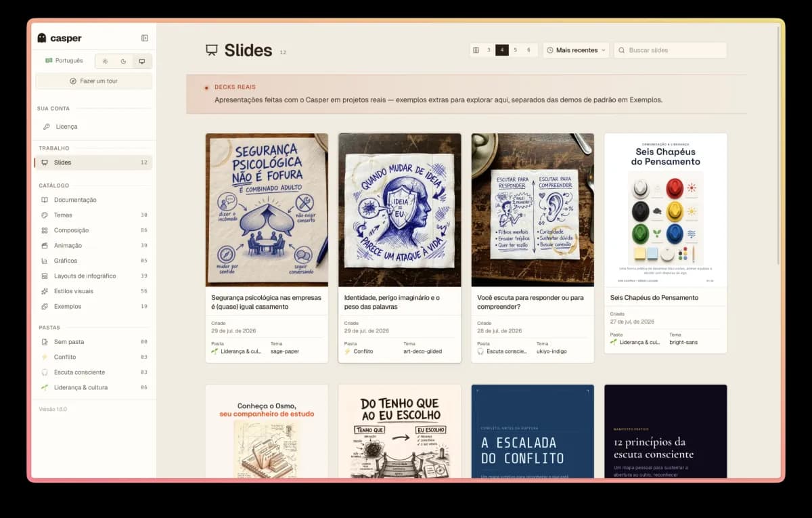Open the Conflito folder in sidebar
This screenshot has width=812, height=518.
coord(93,358)
